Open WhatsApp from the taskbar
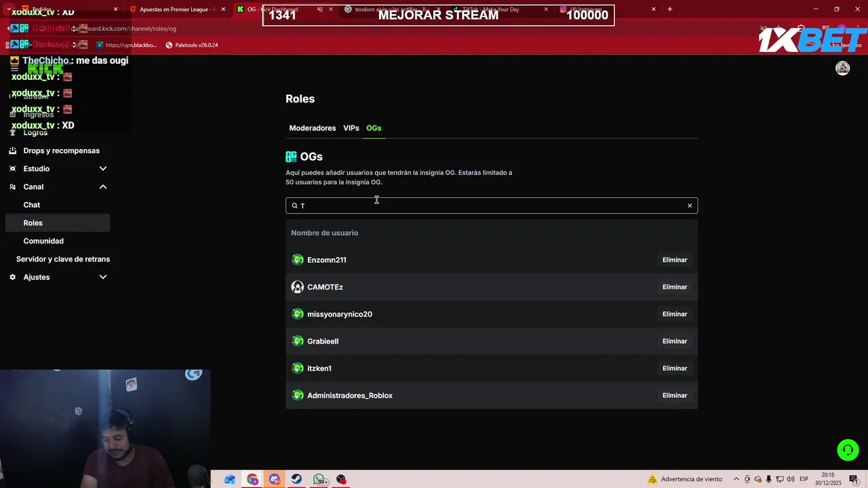 [x=319, y=479]
